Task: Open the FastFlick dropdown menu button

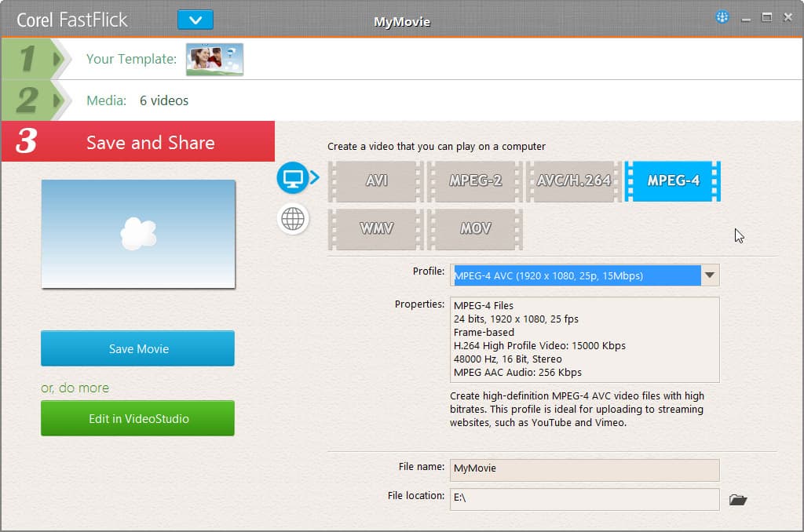Action: 196,20
